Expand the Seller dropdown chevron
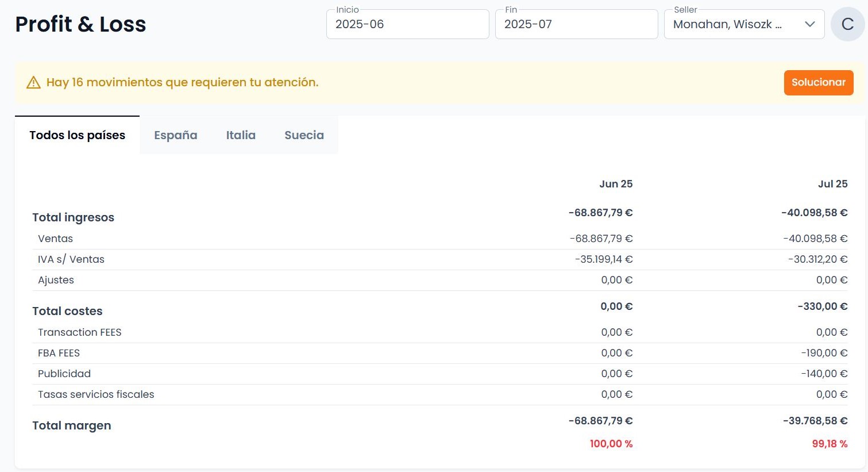 click(810, 24)
